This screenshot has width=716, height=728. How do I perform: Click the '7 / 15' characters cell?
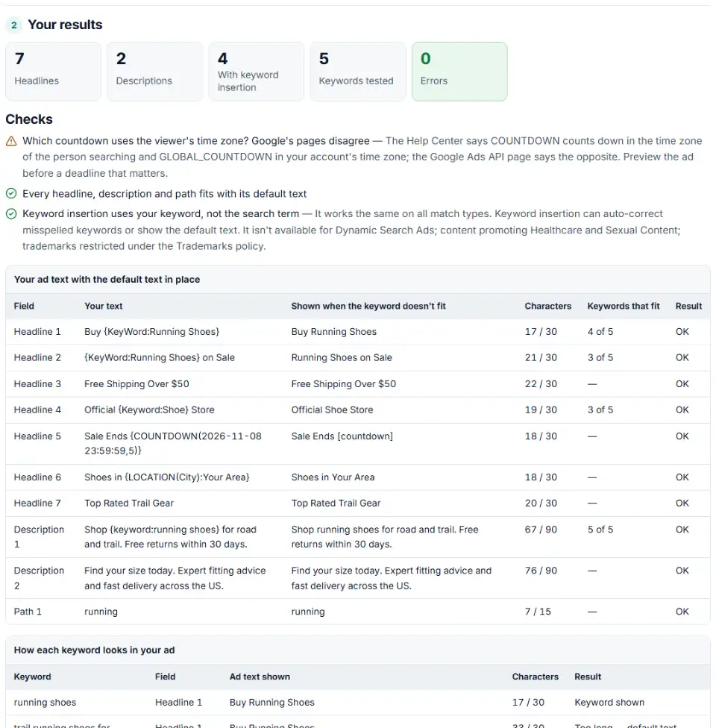[x=538, y=612]
